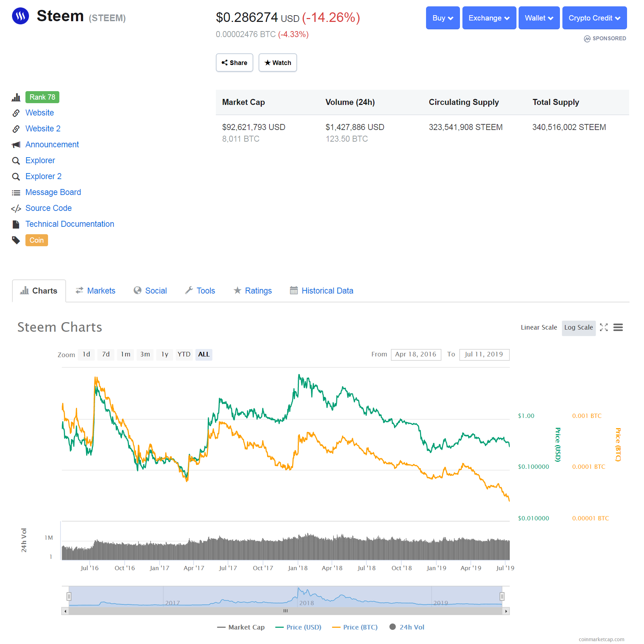Switch chart to Log Scale
The image size is (644, 644).
(x=579, y=327)
